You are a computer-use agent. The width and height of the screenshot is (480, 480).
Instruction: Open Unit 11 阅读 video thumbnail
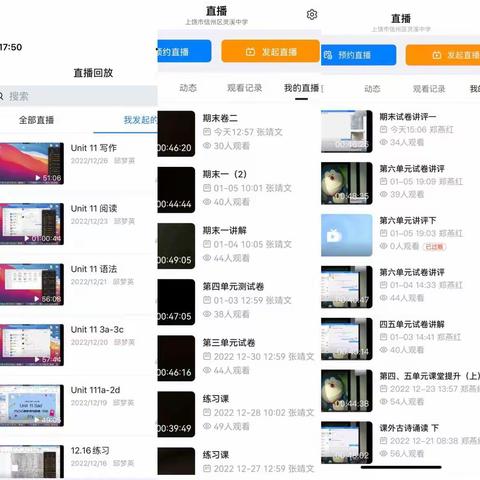32,224
